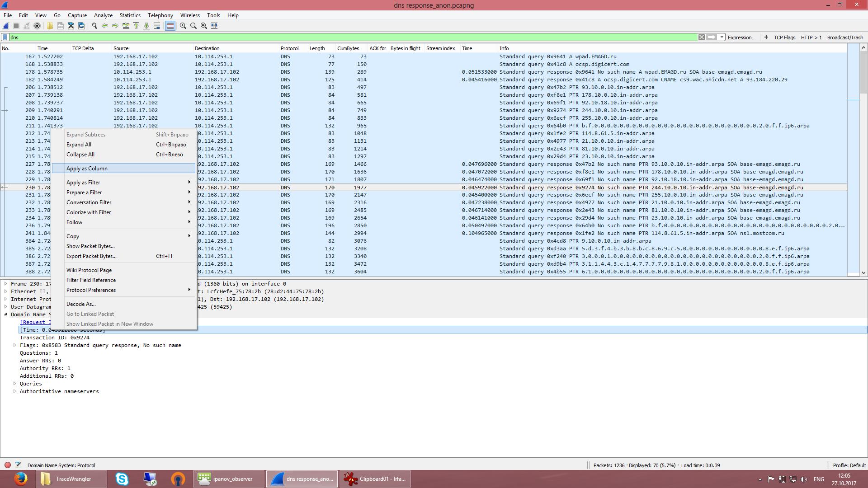The image size is (868, 488).
Task: Click the display filter bookmark icon
Action: [5, 38]
